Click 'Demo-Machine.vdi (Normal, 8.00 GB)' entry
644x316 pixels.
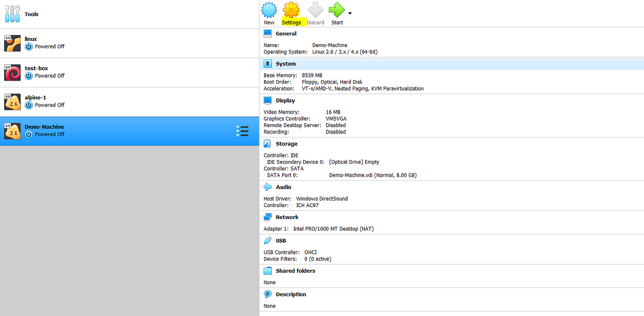[373, 175]
